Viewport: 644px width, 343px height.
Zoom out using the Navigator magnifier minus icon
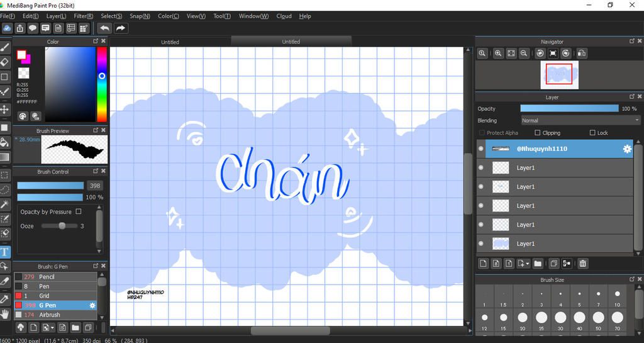tap(524, 53)
